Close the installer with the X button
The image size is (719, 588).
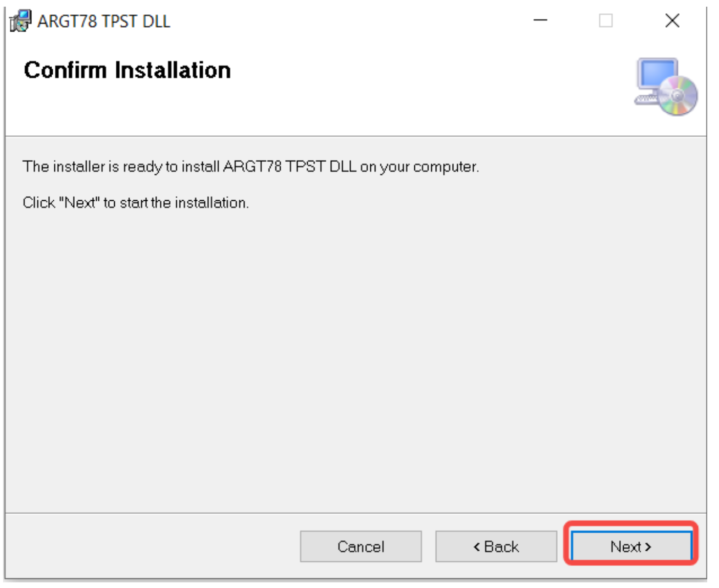[672, 20]
